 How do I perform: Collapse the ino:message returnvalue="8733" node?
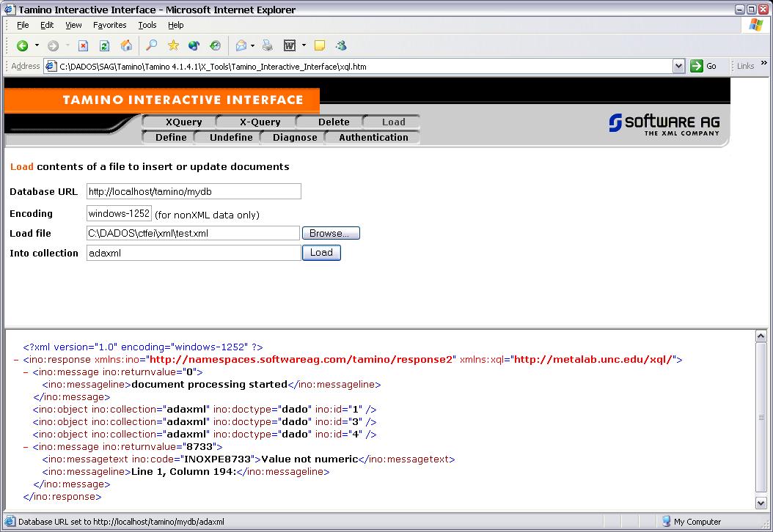(26, 447)
